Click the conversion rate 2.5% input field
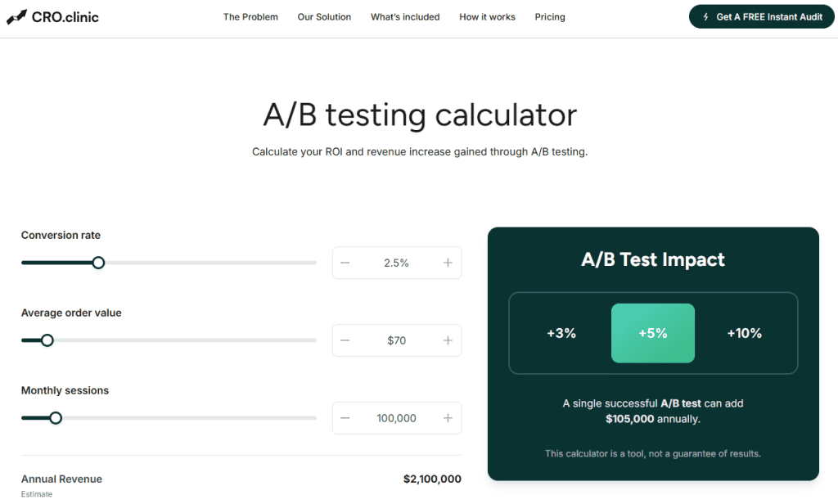838x504 pixels. tap(396, 263)
